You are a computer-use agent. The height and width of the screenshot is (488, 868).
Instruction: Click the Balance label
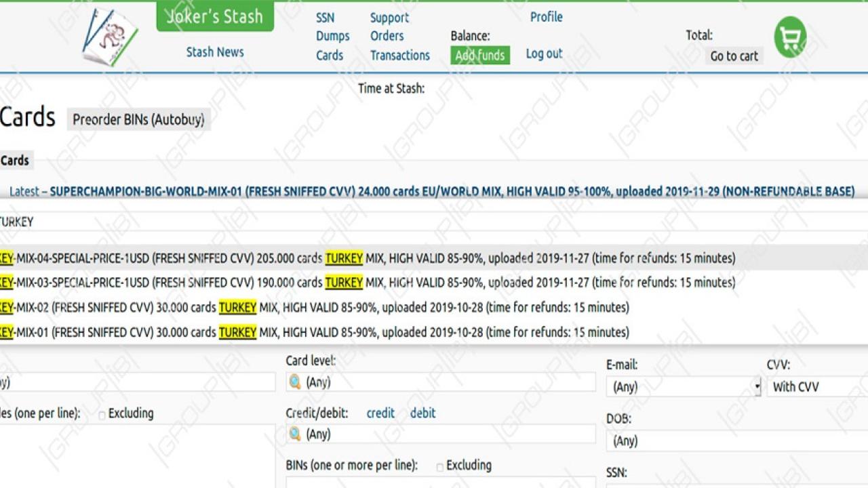470,36
